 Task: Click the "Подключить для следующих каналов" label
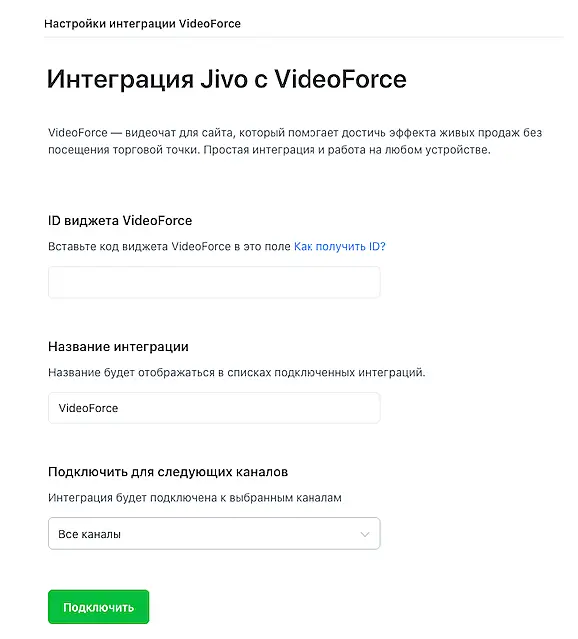point(168,472)
